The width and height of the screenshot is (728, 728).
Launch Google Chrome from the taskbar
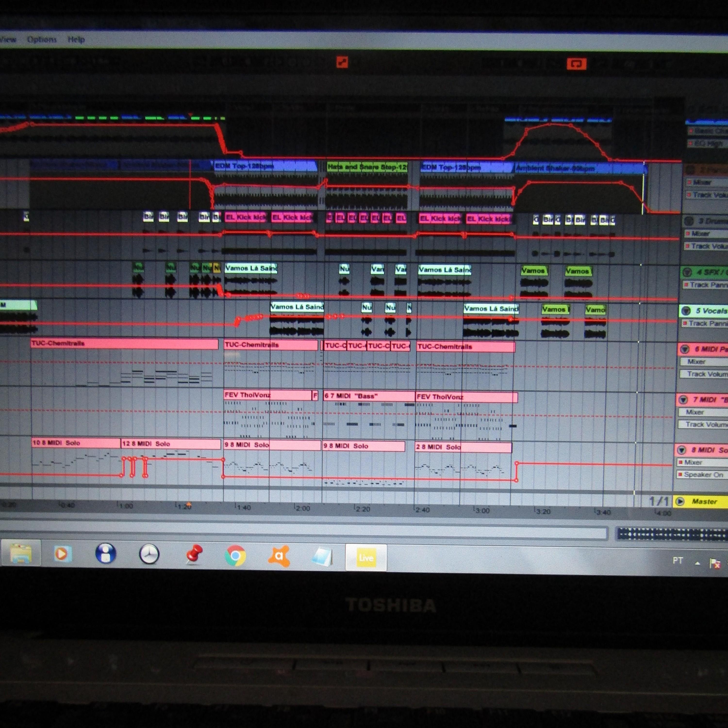(x=235, y=555)
